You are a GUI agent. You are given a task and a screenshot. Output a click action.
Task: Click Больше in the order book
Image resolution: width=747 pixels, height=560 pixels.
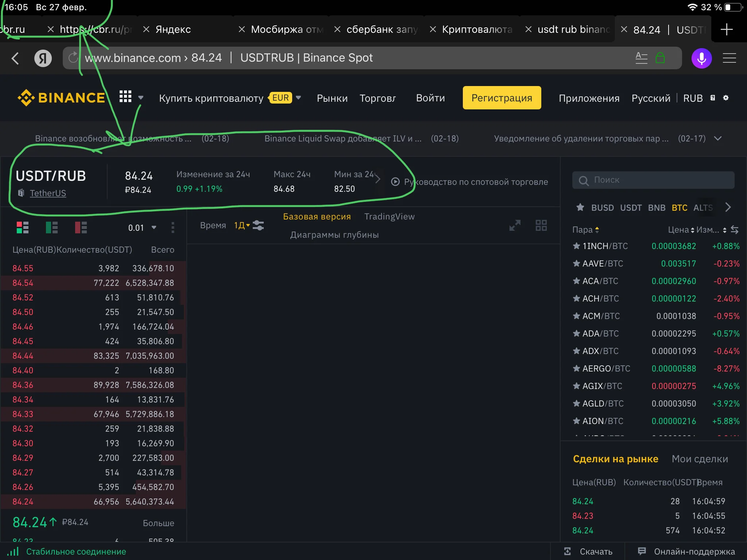pyautogui.click(x=158, y=523)
